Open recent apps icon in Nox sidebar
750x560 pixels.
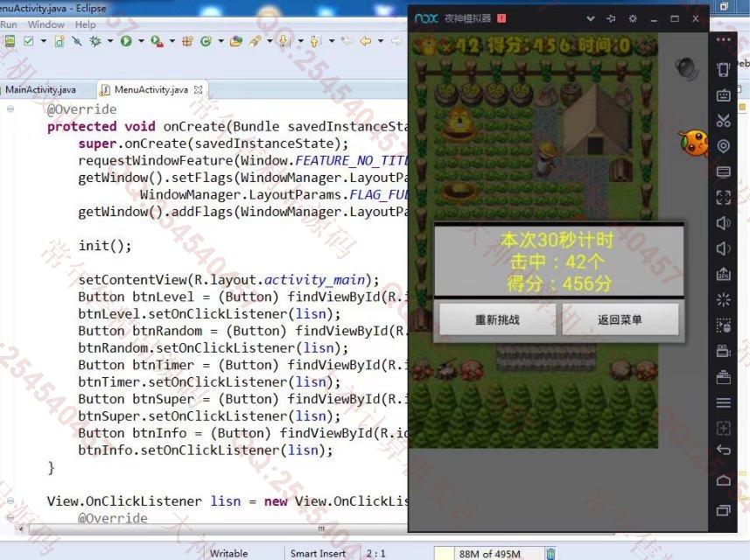[723, 510]
